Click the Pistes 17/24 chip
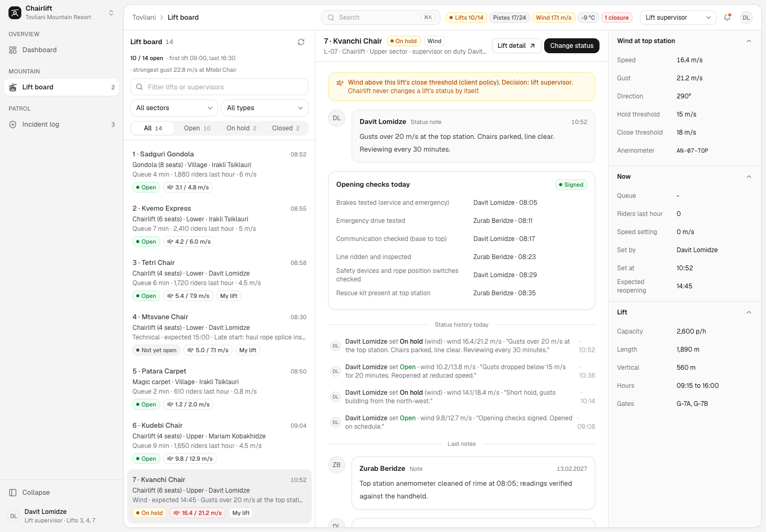Screen dimensions: 766x532 tap(510, 18)
